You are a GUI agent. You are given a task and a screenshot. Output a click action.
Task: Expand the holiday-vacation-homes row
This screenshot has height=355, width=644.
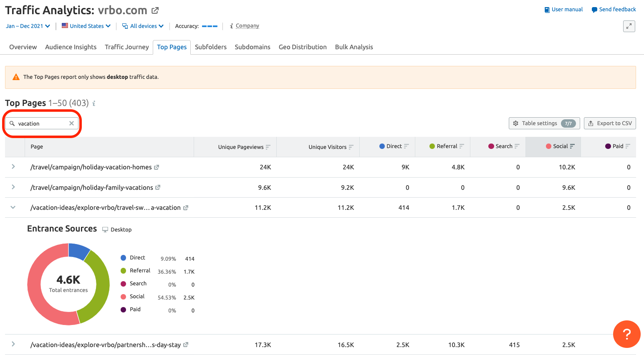13,166
